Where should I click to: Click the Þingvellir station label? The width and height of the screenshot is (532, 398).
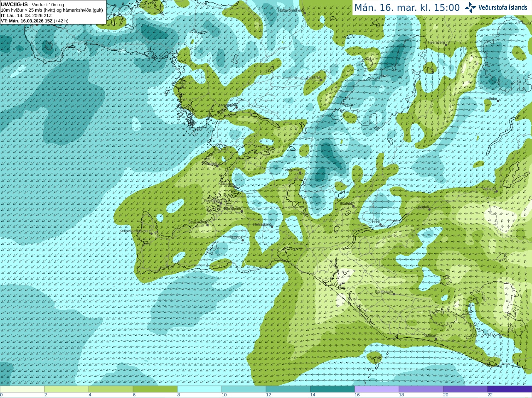pyautogui.click(x=292, y=170)
